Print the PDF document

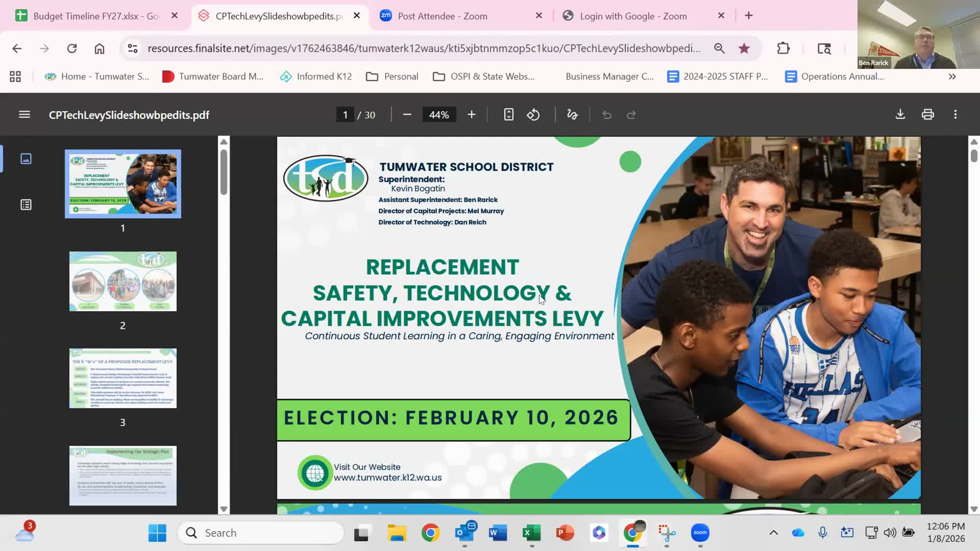[x=927, y=115]
